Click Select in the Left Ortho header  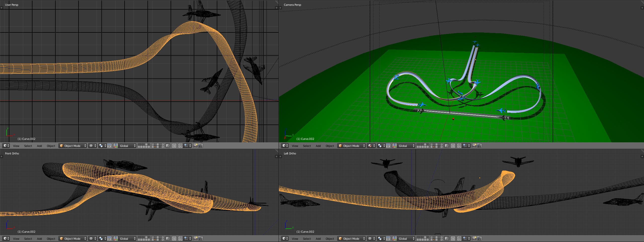[307, 238]
